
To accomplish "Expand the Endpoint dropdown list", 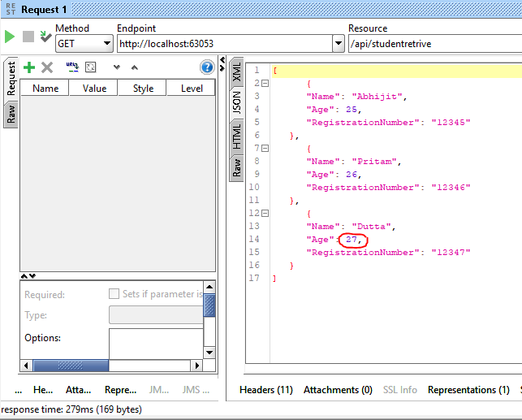I will coord(339,43).
